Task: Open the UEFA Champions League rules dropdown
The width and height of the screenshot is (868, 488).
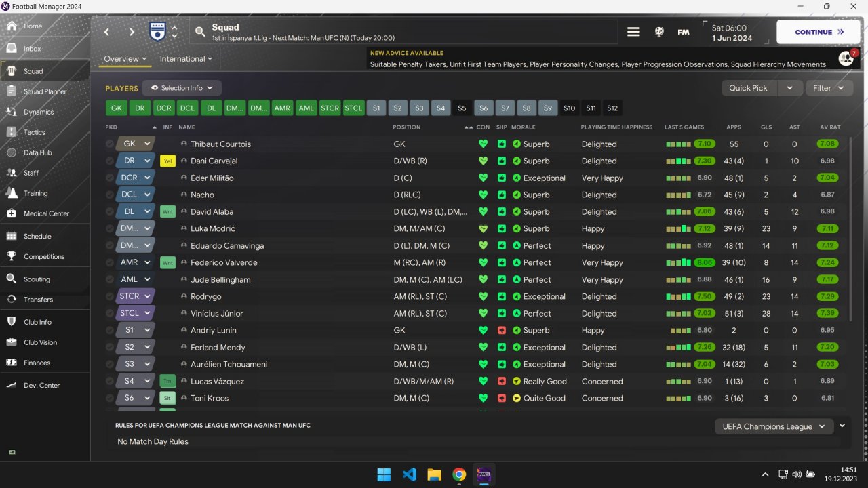Action: coord(774,426)
